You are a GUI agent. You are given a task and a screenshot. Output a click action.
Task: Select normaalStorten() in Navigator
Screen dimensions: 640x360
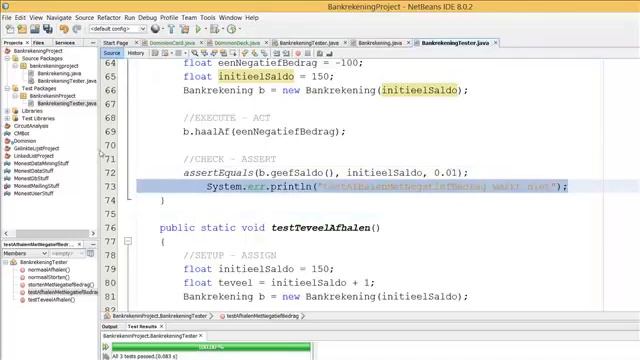point(49,277)
